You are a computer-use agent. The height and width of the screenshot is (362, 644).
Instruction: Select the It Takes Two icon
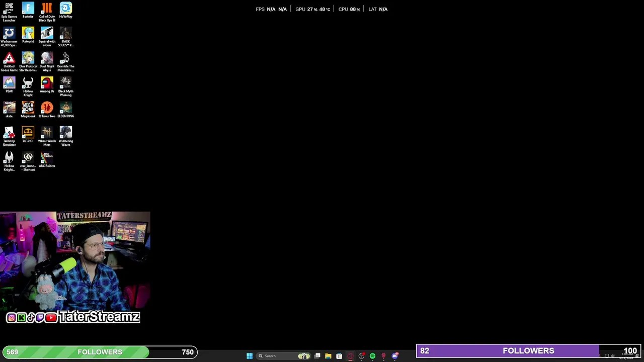47,110
